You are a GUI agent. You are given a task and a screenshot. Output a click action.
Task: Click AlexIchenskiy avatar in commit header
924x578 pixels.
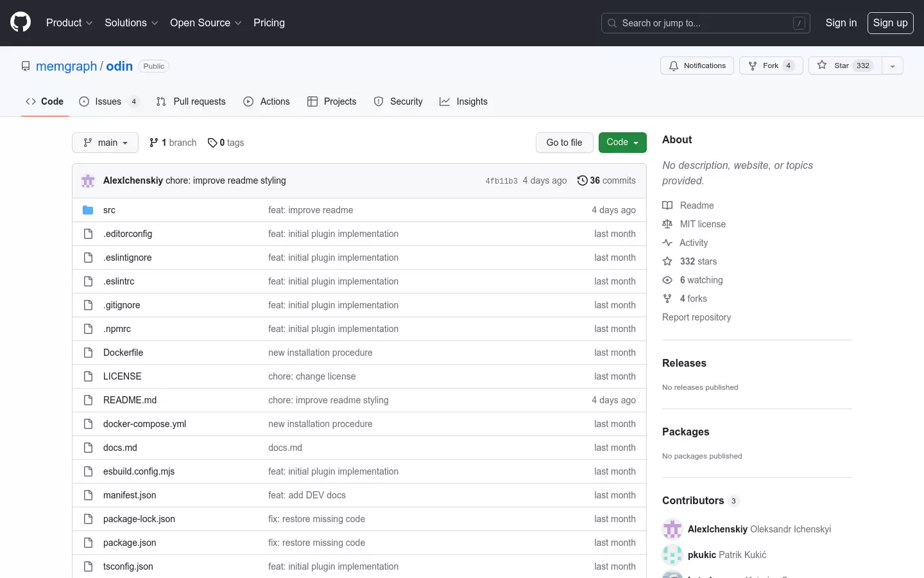tap(88, 180)
